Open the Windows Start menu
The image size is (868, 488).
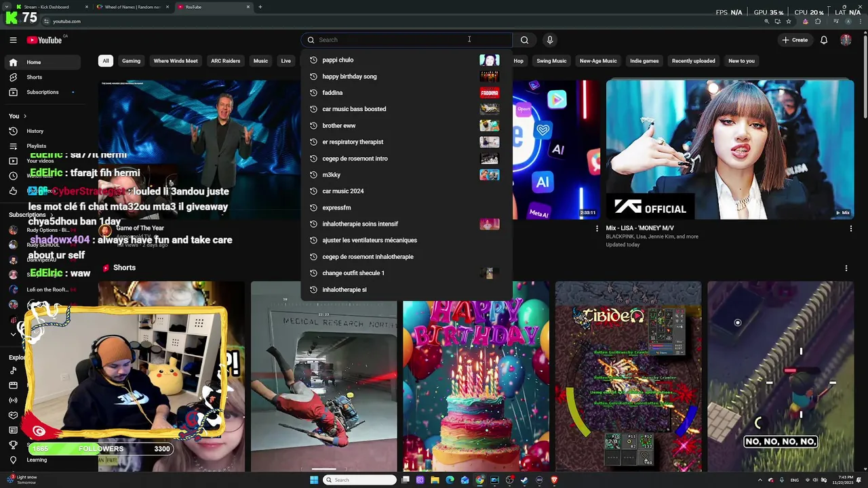314,480
